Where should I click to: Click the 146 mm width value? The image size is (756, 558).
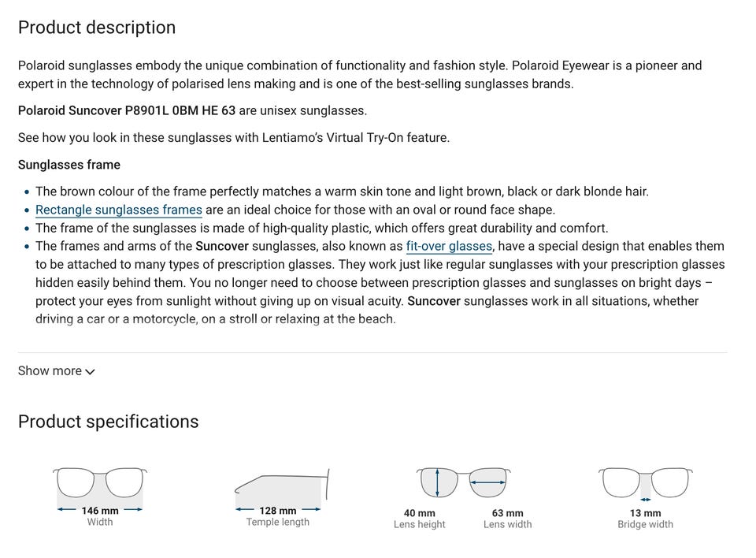pos(100,511)
